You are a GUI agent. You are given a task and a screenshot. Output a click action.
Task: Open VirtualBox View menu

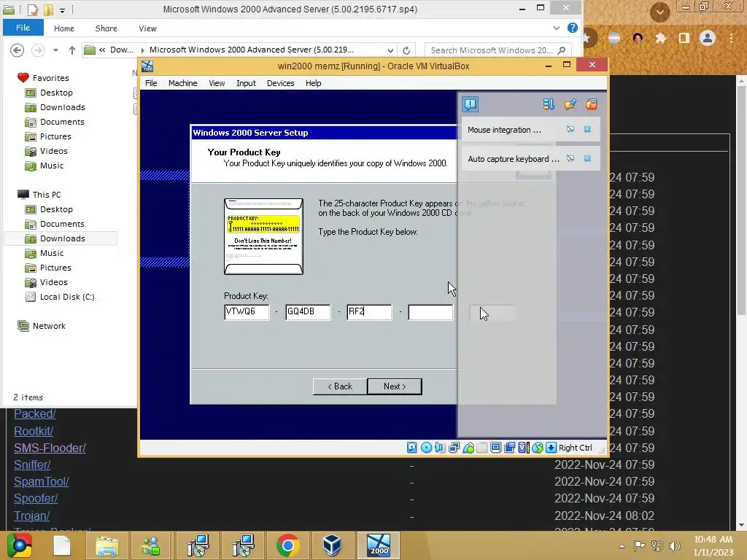217,83
